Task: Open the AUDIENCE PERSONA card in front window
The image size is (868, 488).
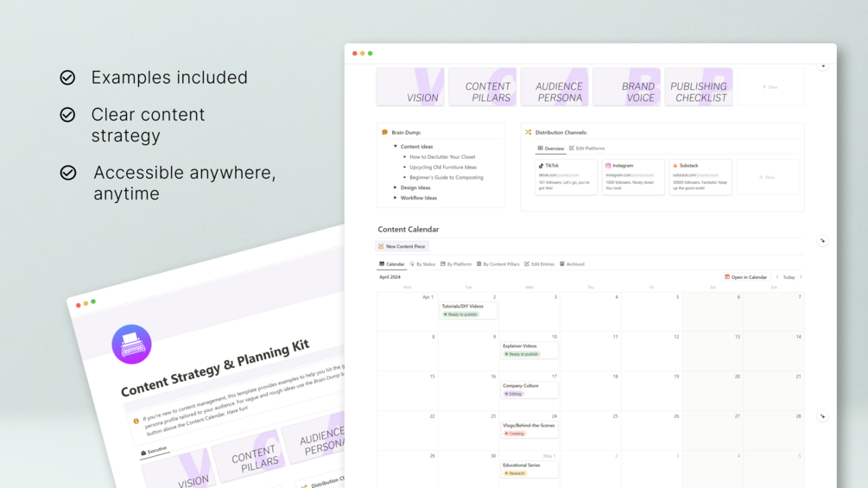Action: point(554,87)
